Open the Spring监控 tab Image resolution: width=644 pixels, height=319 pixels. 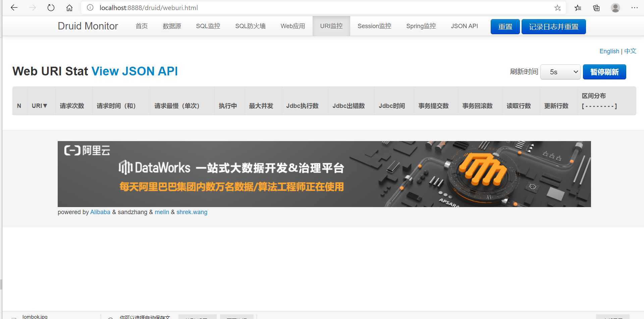421,26
